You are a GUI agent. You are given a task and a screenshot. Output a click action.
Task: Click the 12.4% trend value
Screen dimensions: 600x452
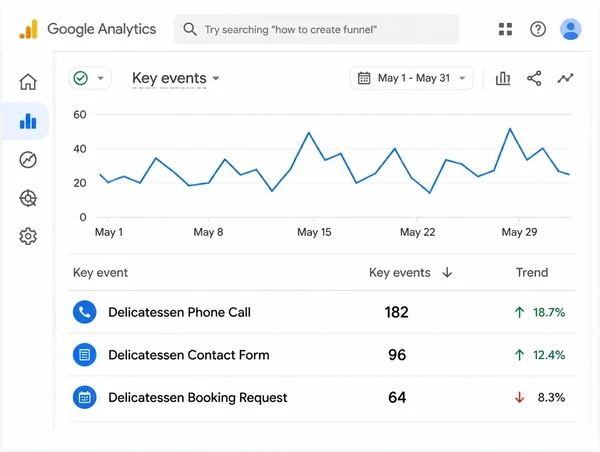click(x=549, y=355)
